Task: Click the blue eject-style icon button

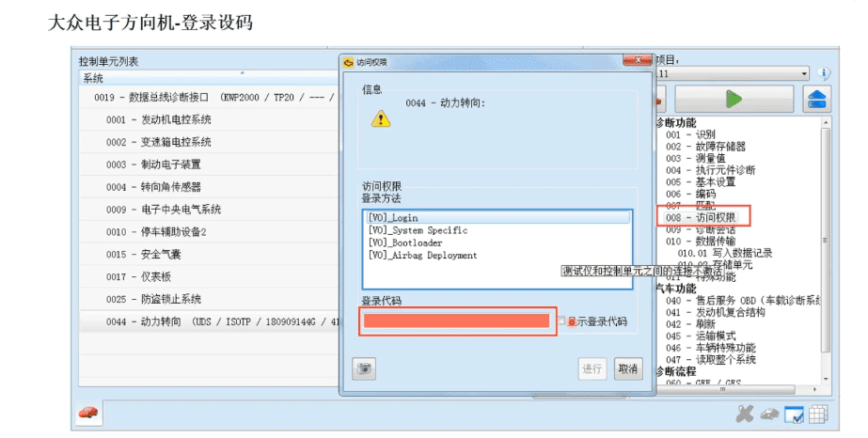Action: [x=816, y=99]
